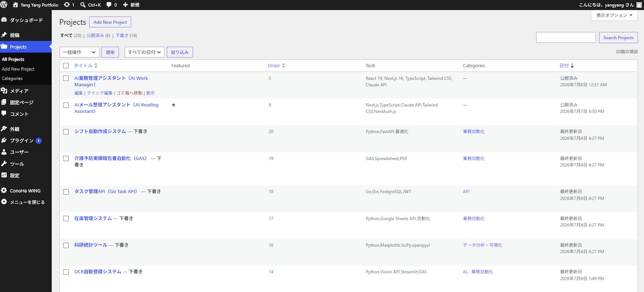Open the Categories submenu item
This screenshot has height=292, width=644.
12,79
